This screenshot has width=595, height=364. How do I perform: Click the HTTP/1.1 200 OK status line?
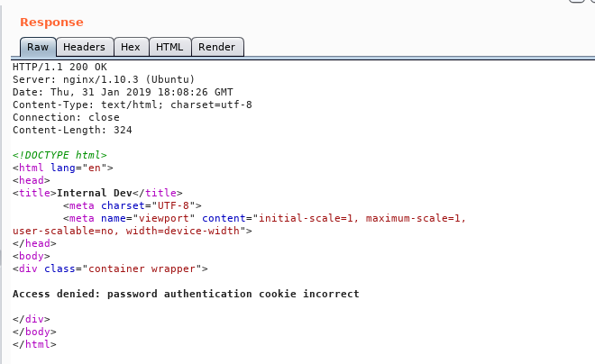pyautogui.click(x=59, y=67)
